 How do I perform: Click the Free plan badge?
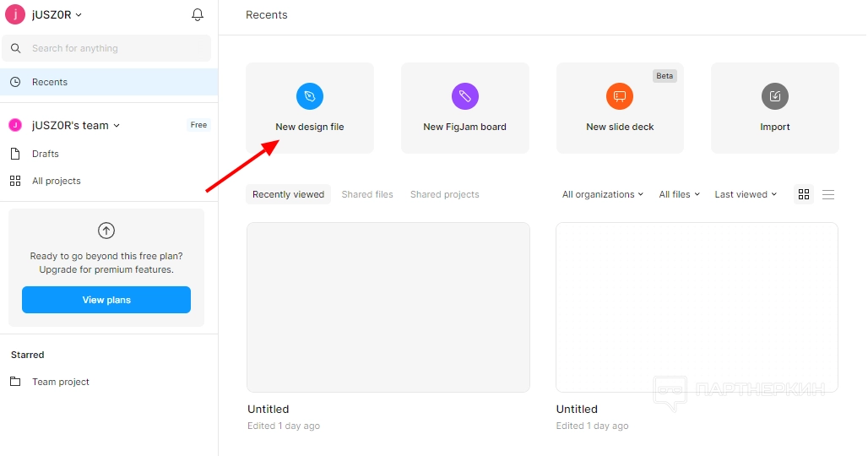click(x=198, y=125)
